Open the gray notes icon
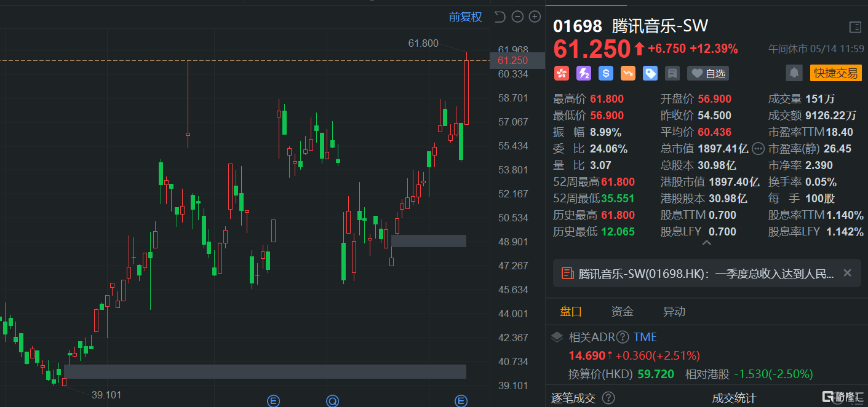 [x=672, y=74]
